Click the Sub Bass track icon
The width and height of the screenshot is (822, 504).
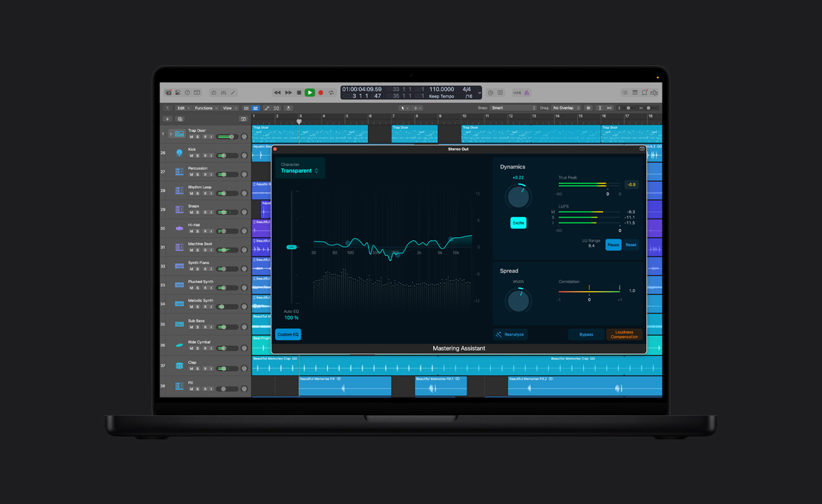(178, 322)
